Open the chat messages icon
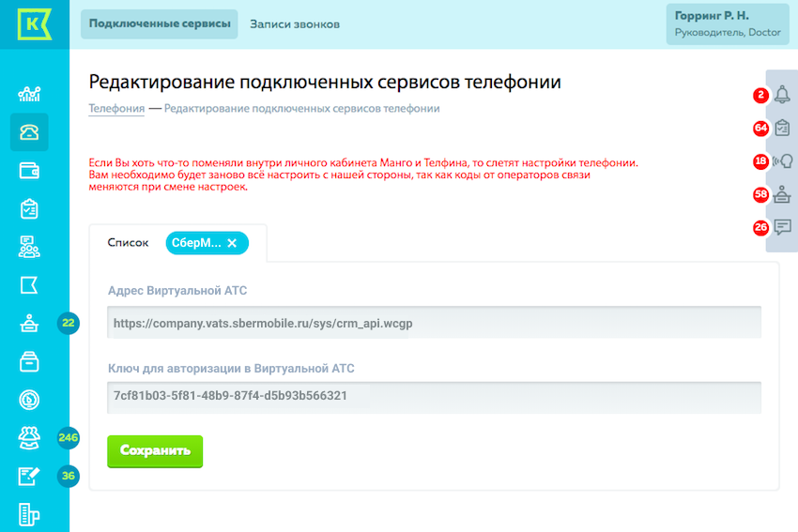The width and height of the screenshot is (798, 532). 782,226
